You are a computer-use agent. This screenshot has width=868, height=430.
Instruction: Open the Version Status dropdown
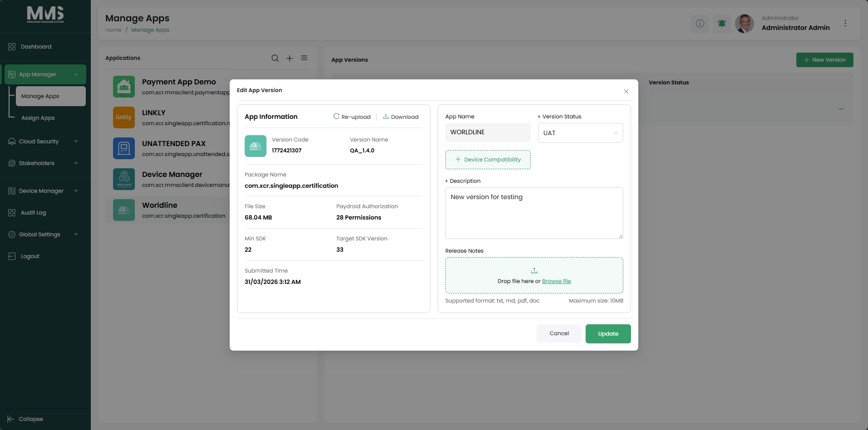tap(581, 133)
